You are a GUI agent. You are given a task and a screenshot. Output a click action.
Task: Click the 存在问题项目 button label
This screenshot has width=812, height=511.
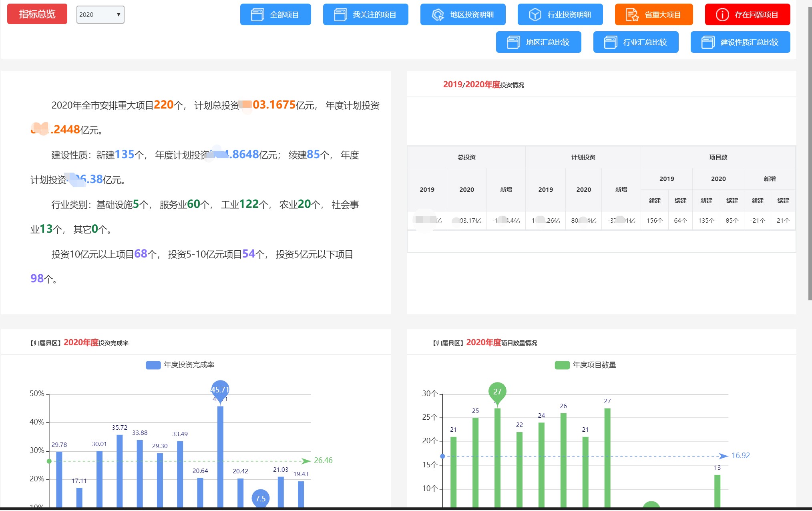click(756, 15)
